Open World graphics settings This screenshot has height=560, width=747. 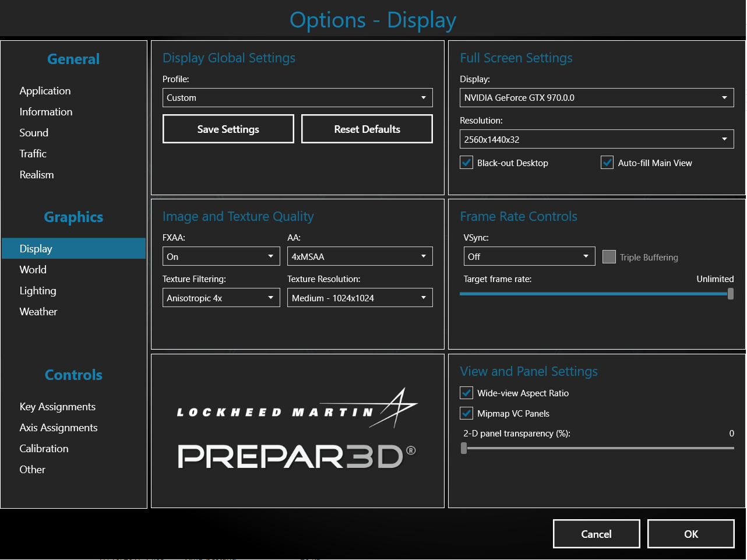33,270
